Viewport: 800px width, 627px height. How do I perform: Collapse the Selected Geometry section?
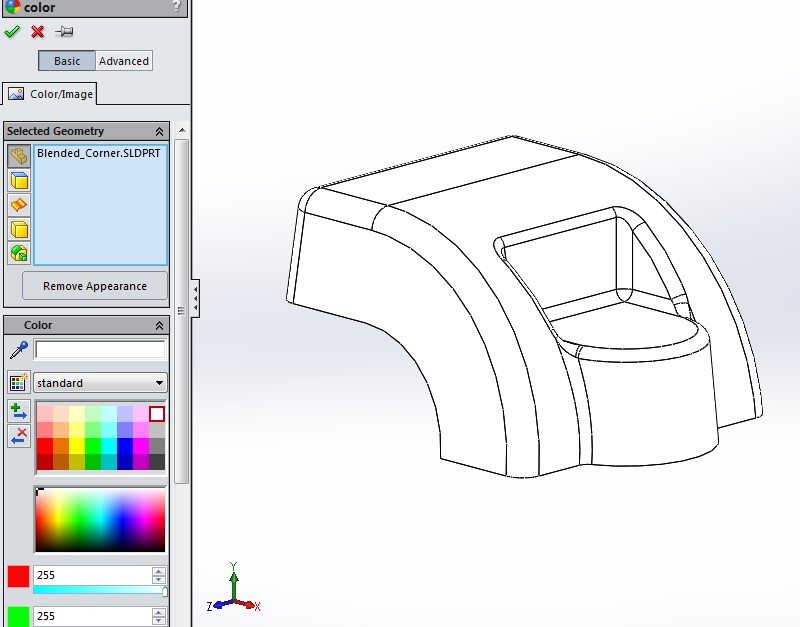click(159, 131)
